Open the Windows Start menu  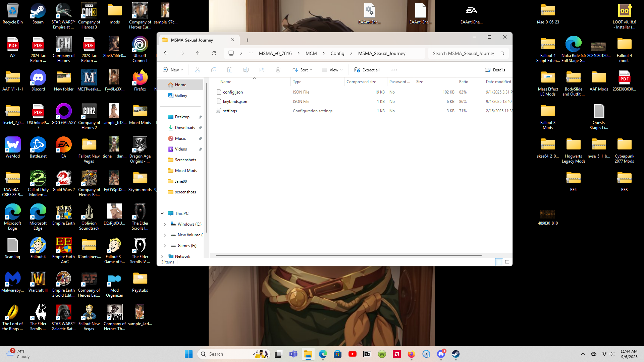pyautogui.click(x=189, y=354)
